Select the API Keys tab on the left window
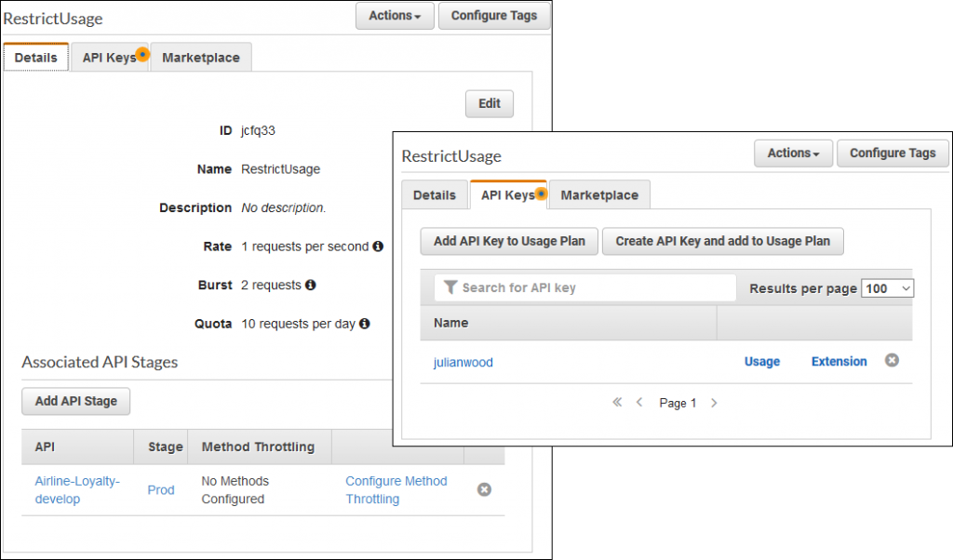Viewport: 953px width, 560px height. click(x=106, y=57)
